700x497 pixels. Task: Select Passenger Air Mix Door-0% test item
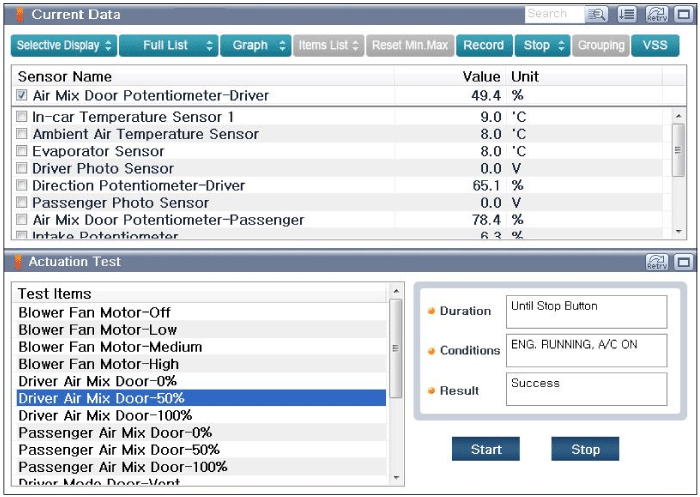point(201,432)
